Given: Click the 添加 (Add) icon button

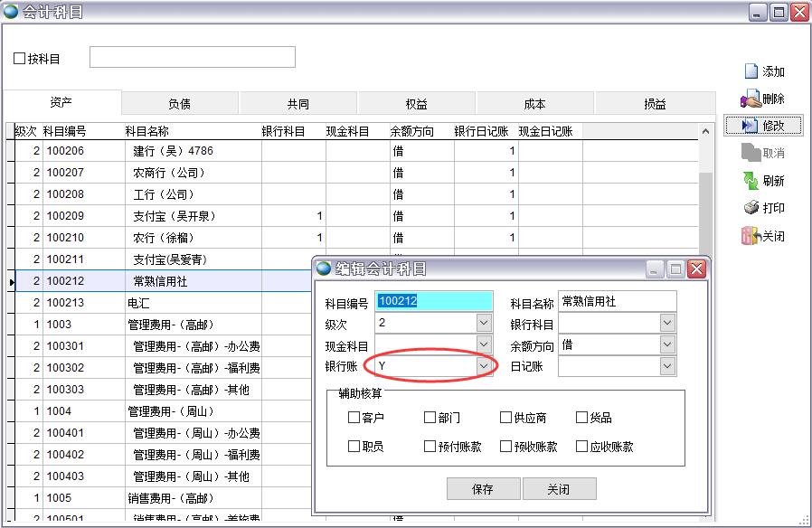Looking at the screenshot, I should click(751, 71).
